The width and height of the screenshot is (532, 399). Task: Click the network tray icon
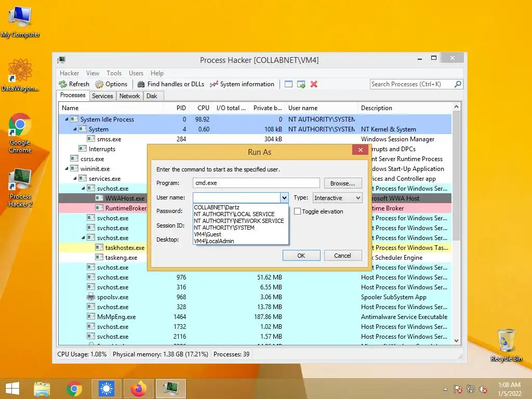click(471, 389)
